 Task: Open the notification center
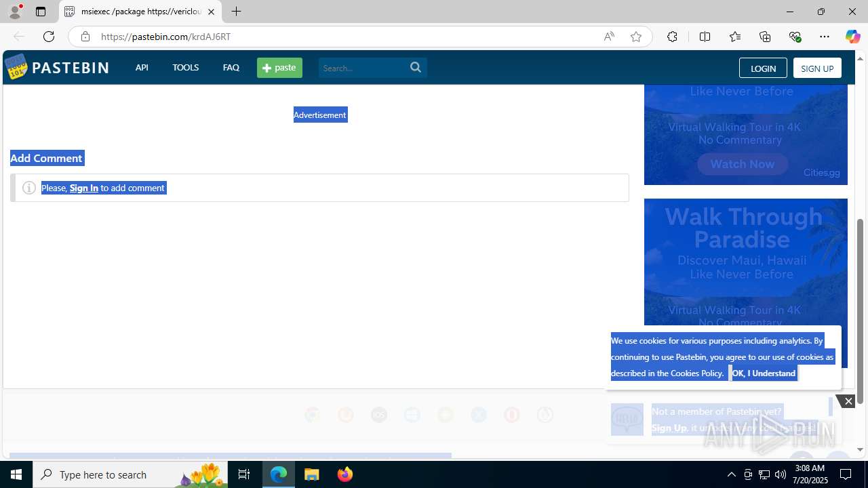846,474
